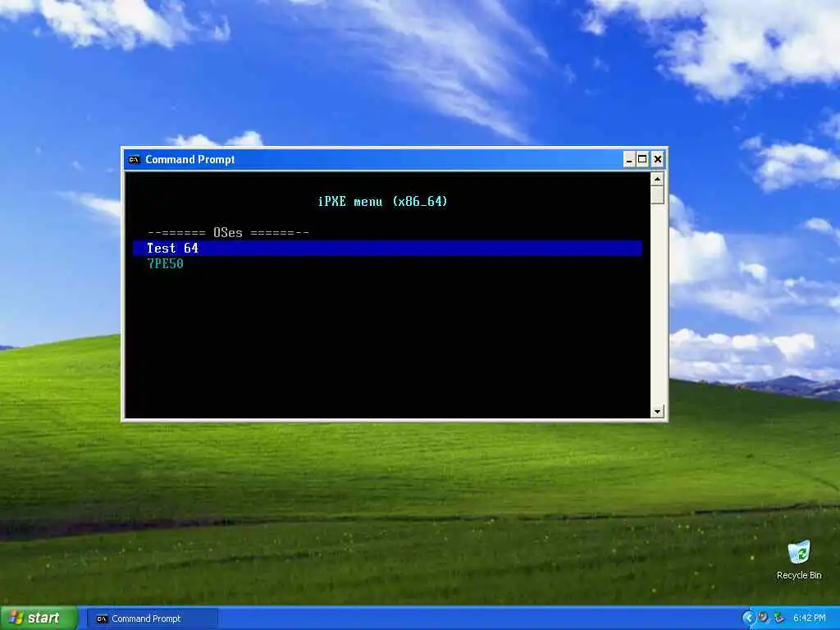Click the scrollbar up arrow in Command Prompt
Viewport: 840px width, 630px height.
tap(657, 178)
